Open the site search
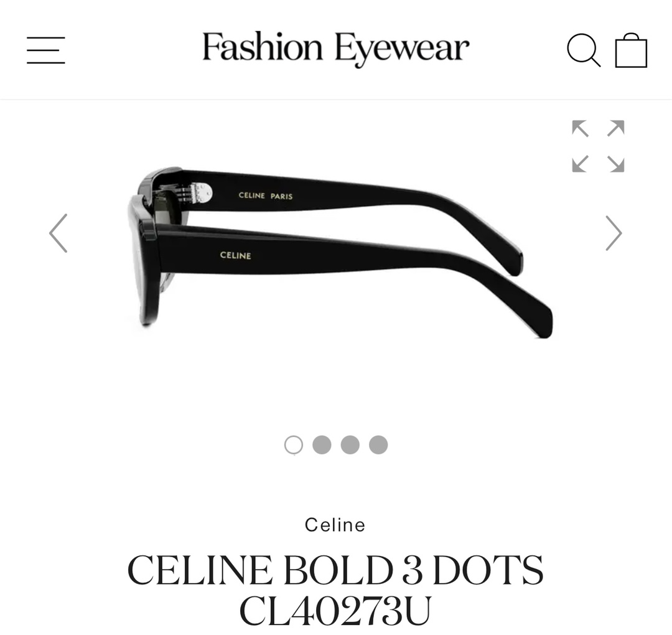Screen dimensions: 672x635 [583, 50]
